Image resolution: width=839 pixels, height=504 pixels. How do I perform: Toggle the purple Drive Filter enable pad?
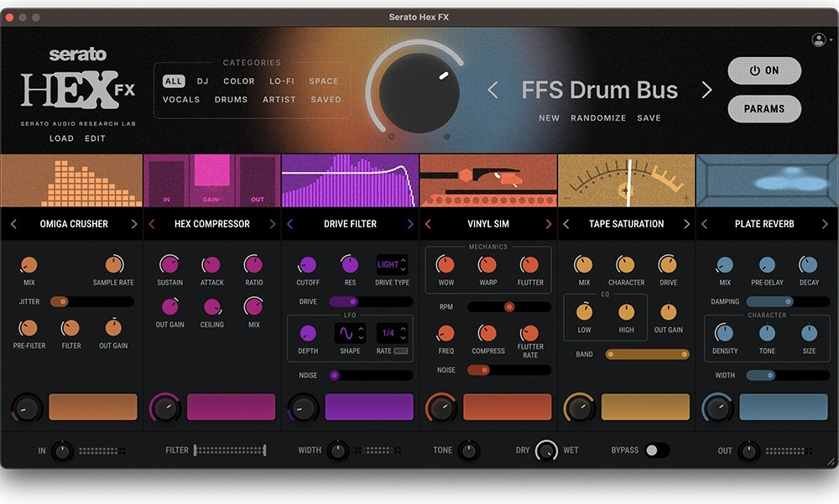pos(369,407)
